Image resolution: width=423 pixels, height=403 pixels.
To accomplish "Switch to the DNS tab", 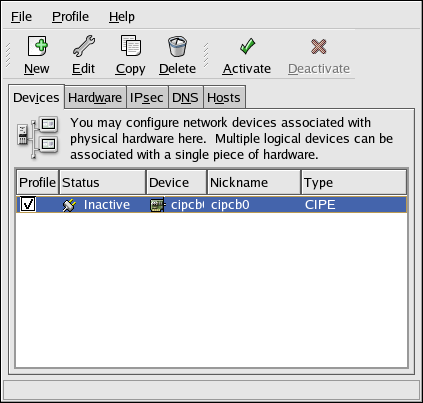I will [185, 98].
